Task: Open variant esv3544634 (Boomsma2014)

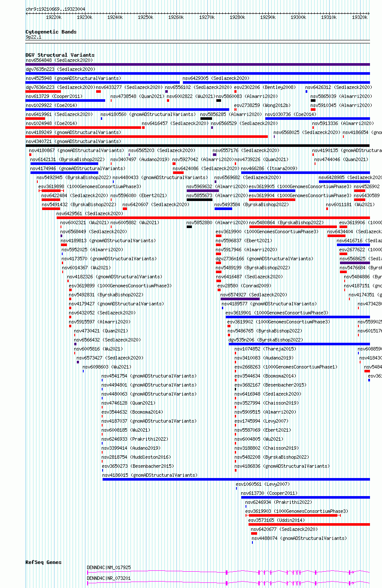Action: [x=265, y=376]
